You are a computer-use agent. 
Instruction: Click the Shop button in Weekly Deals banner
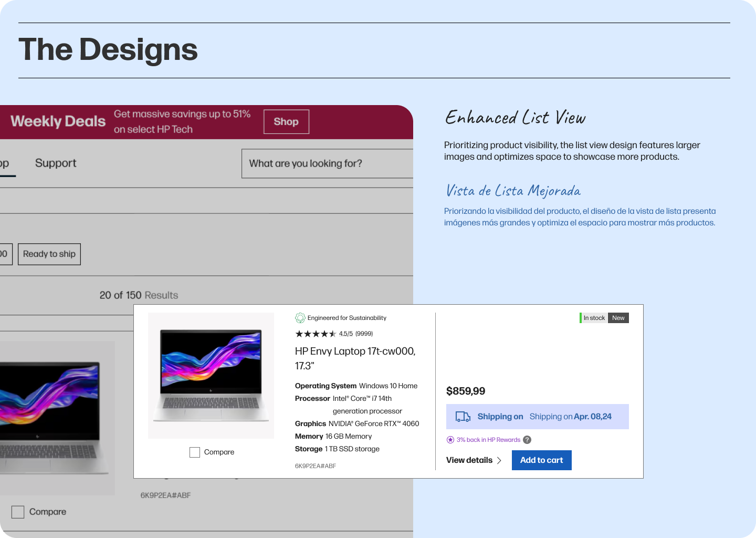286,122
